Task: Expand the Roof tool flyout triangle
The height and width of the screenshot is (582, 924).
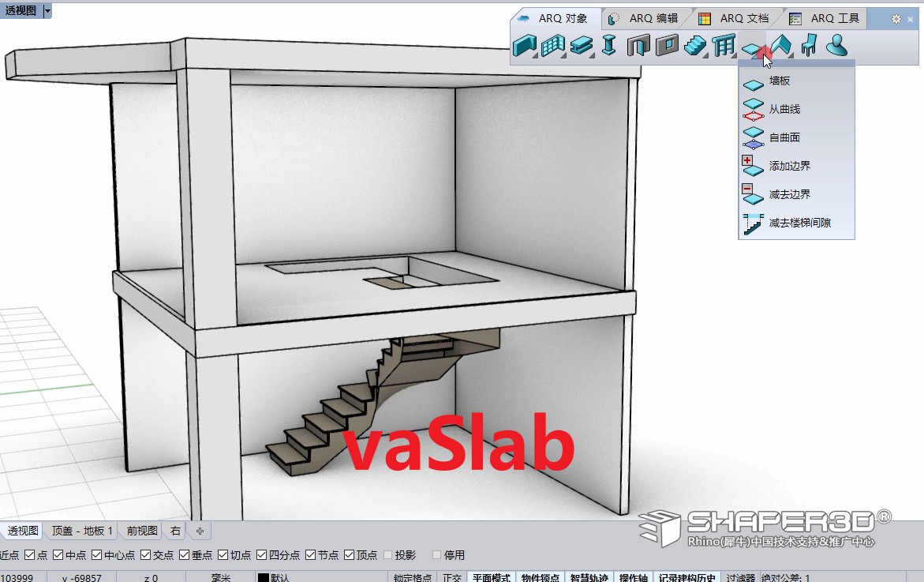Action: click(791, 55)
